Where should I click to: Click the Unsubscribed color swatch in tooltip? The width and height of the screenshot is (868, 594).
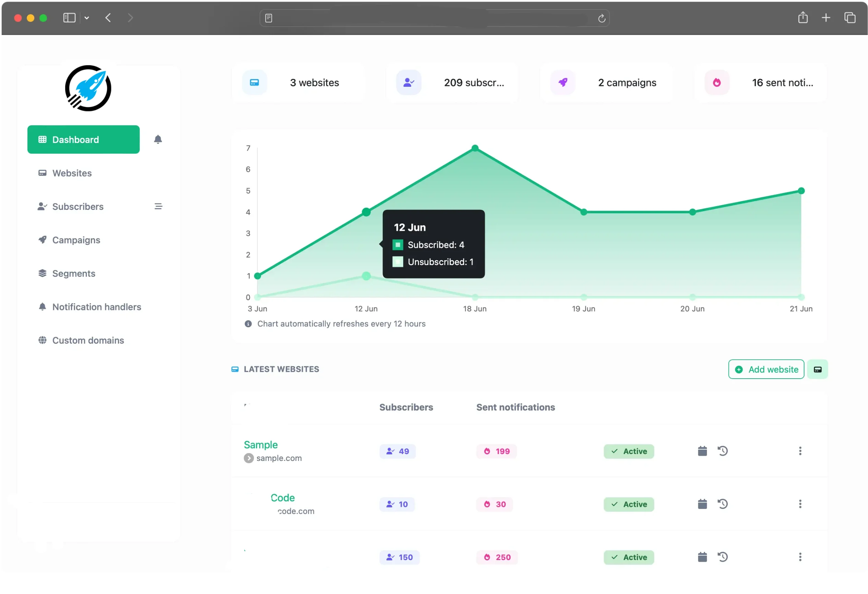pos(398,262)
